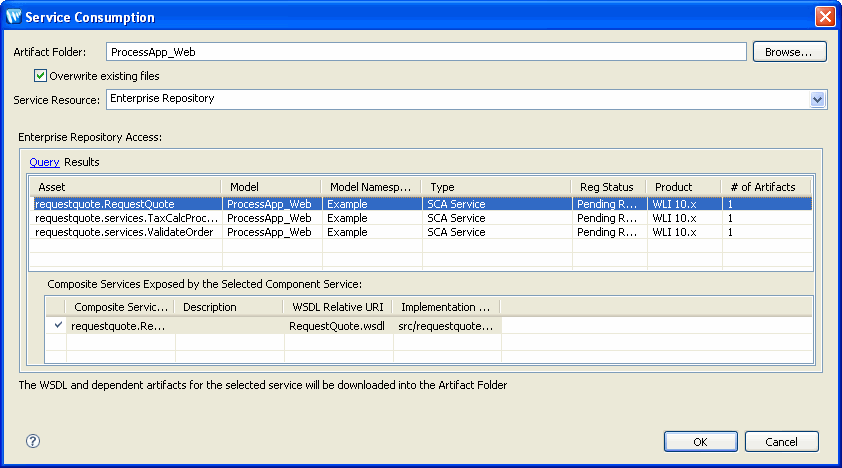Click the Query link
Viewport: 842px width, 468px height.
point(44,162)
